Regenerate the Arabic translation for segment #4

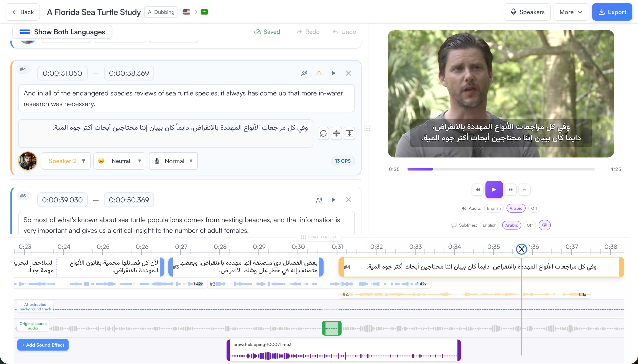pyautogui.click(x=323, y=133)
